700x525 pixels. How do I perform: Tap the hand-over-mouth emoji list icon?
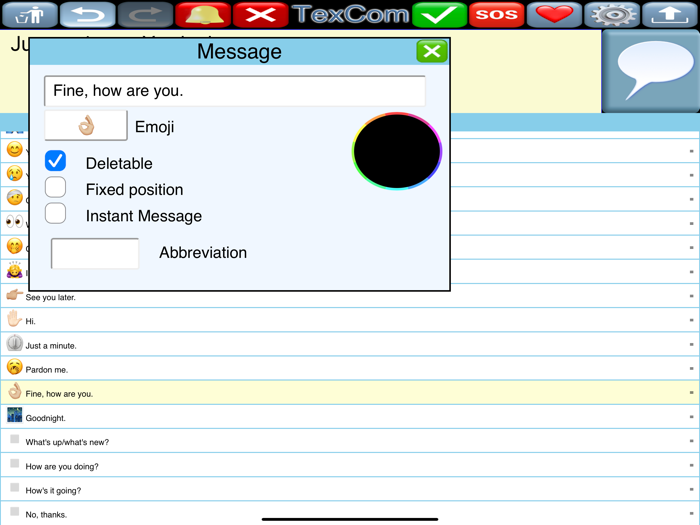(15, 246)
